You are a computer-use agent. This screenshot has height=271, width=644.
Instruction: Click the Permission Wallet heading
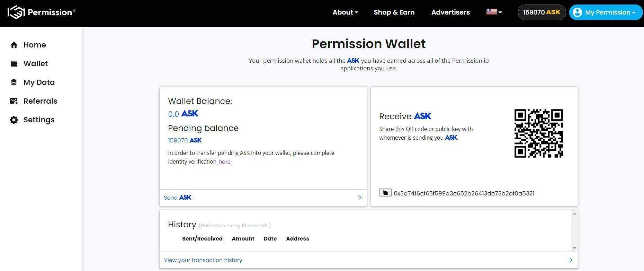pyautogui.click(x=369, y=44)
